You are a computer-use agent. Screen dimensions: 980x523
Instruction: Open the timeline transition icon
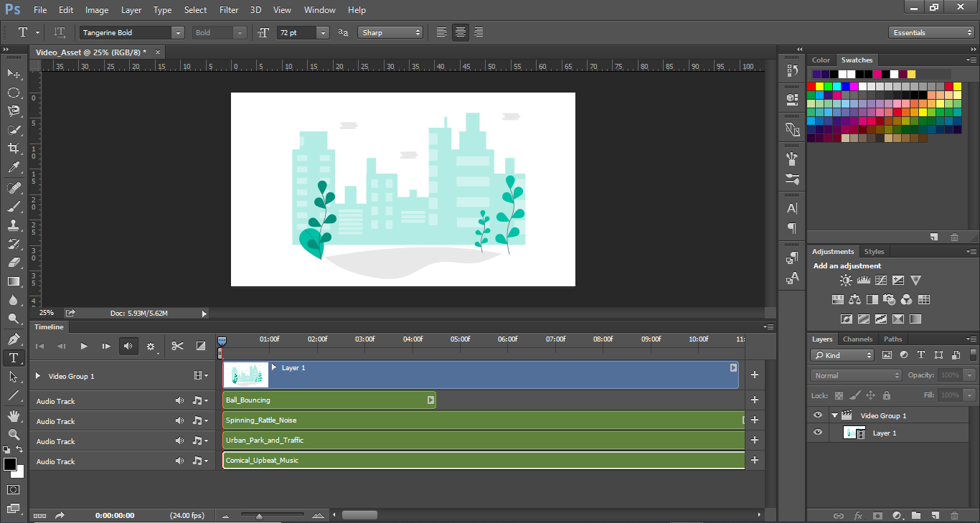pyautogui.click(x=201, y=346)
